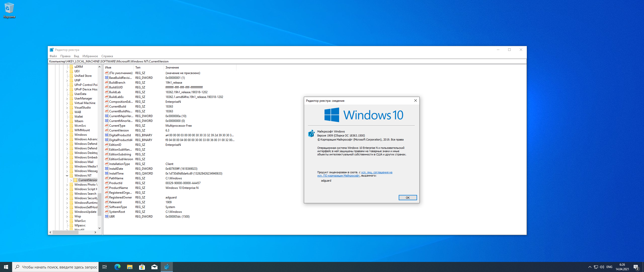This screenshot has height=272, width=644.
Task: Expand the Windows Search tree node
Action: coord(67,194)
